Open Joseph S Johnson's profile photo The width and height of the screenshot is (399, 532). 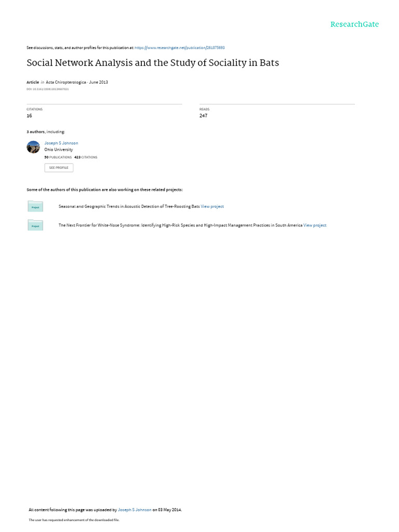tap(33, 147)
